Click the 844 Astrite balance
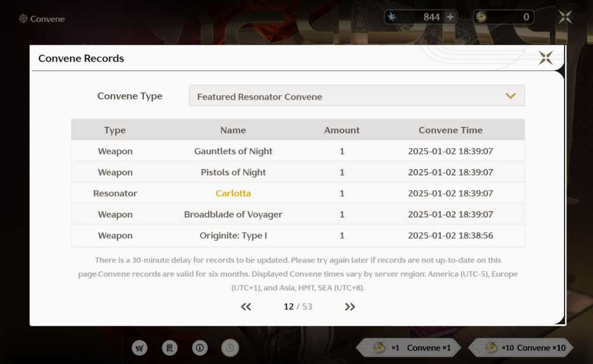Screen dimensions: 593x364 click(432, 17)
